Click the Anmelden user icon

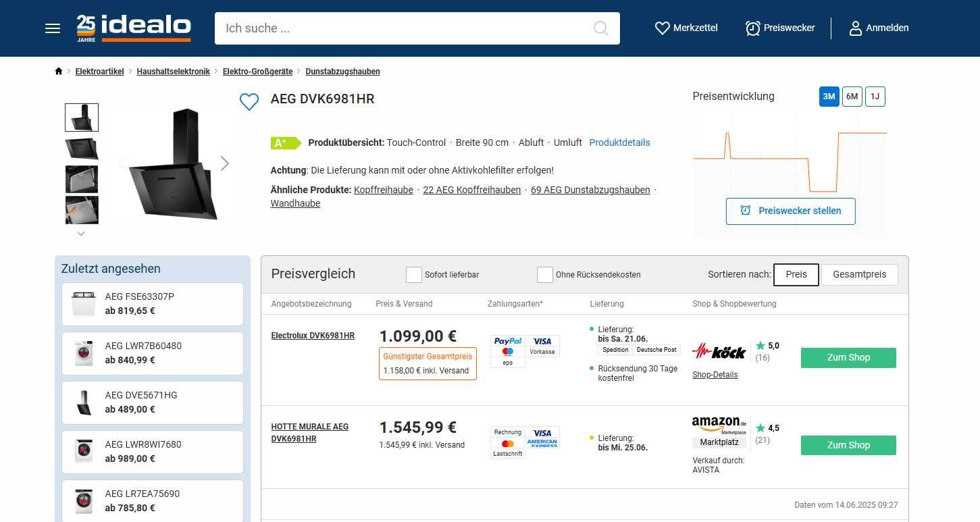tap(855, 28)
